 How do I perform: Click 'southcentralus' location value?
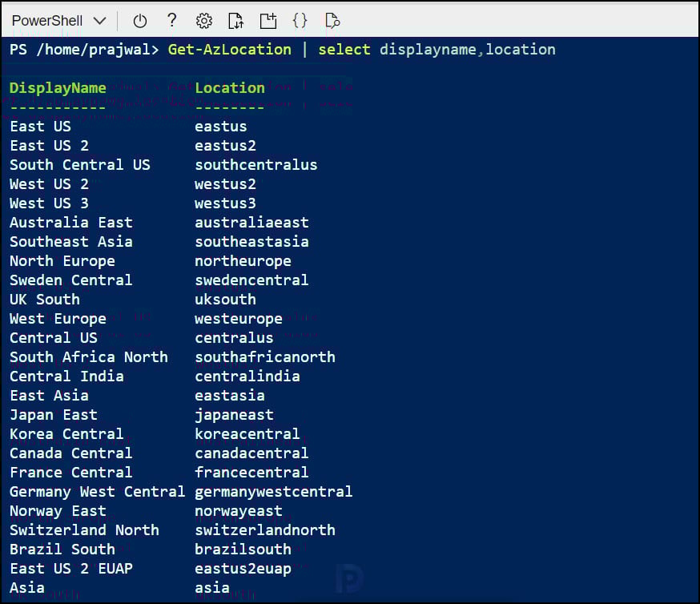pyautogui.click(x=255, y=165)
